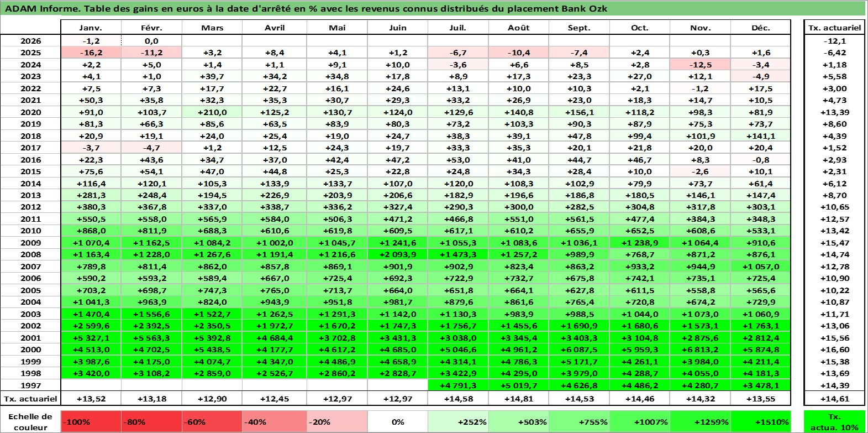Select the 'Juil.' column header

[458, 28]
